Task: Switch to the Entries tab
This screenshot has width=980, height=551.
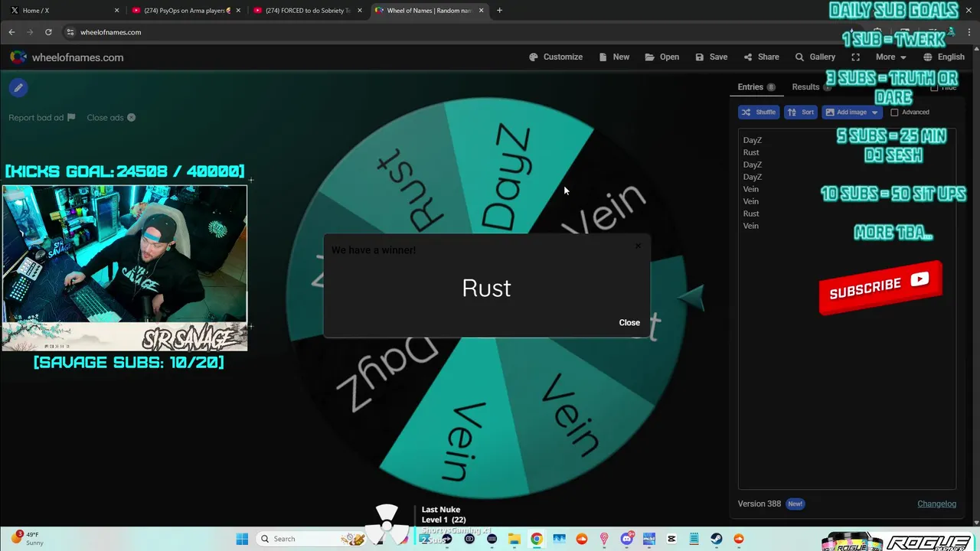Action: click(x=756, y=87)
